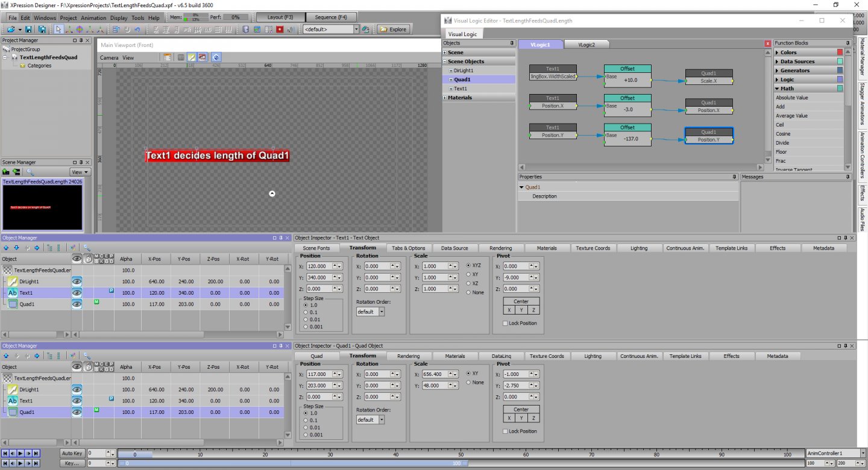Collapse the Math function block category
Image resolution: width=868 pixels, height=470 pixels.
pyautogui.click(x=777, y=89)
